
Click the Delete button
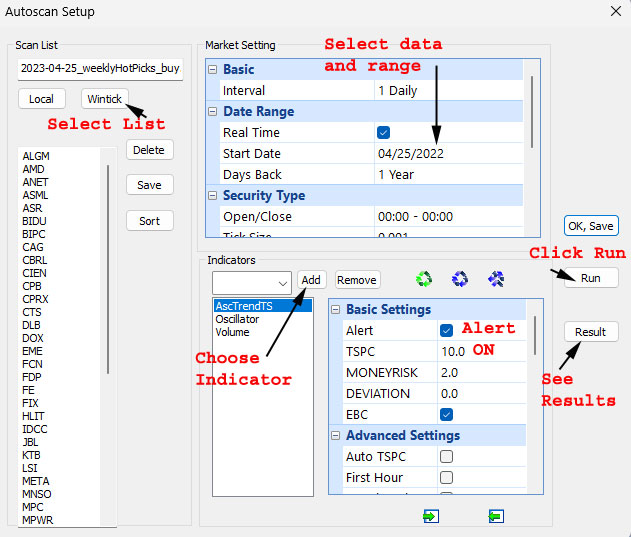pyautogui.click(x=149, y=150)
